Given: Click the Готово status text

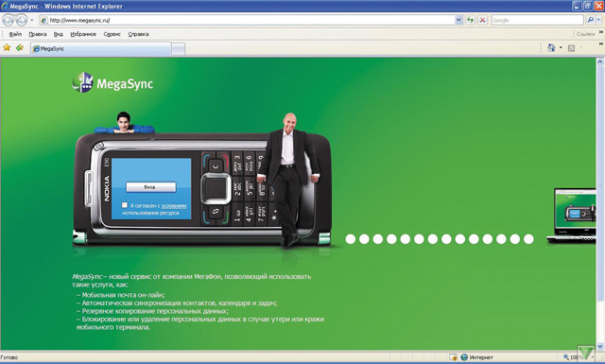Looking at the screenshot, I should [x=9, y=357].
